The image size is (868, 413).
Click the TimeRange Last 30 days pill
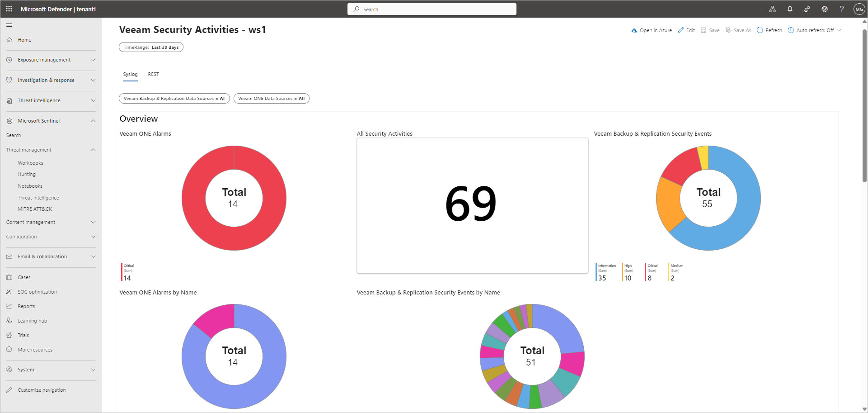[151, 47]
